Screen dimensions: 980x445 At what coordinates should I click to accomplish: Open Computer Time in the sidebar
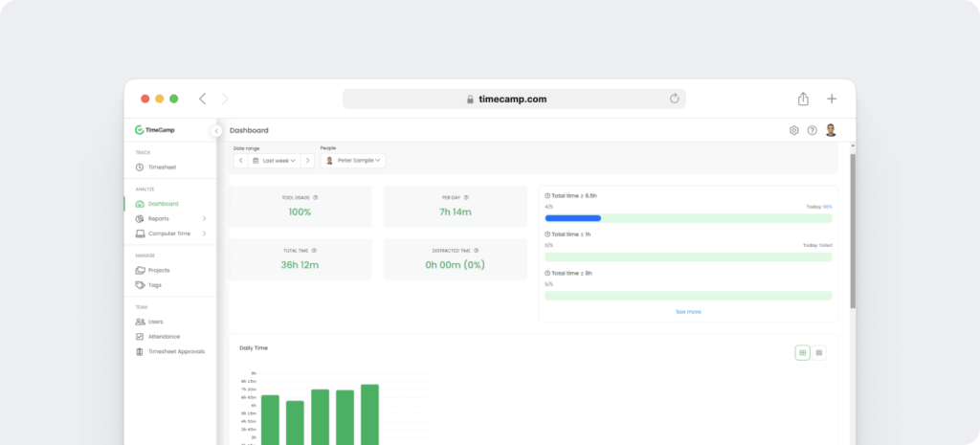[x=170, y=234]
